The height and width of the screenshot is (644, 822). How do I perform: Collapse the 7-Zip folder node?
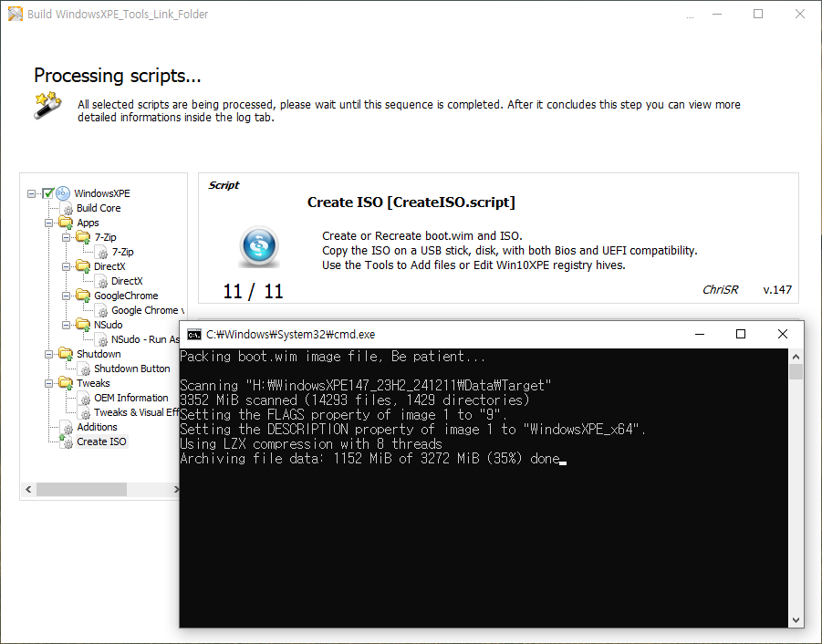pyautogui.click(x=66, y=237)
